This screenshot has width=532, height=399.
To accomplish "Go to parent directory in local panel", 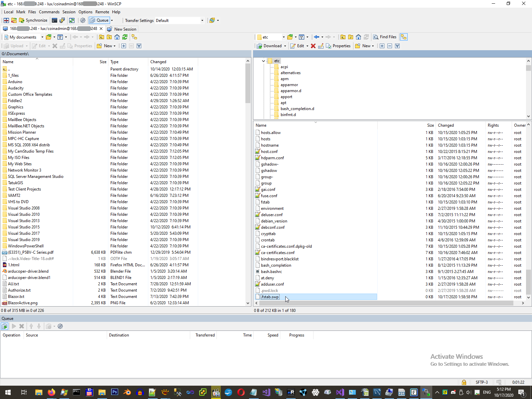I will pyautogui.click(x=102, y=37).
